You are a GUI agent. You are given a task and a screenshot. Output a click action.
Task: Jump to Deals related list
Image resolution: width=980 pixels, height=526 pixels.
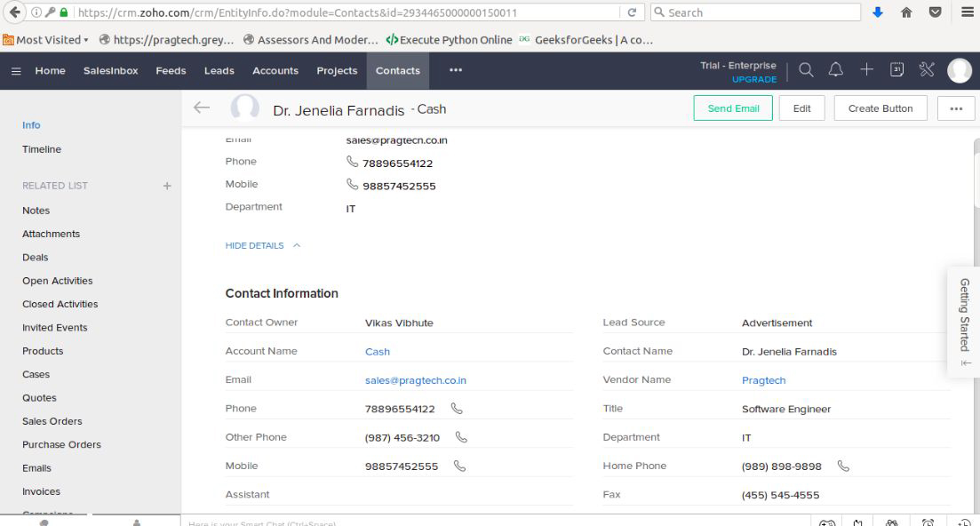35,258
